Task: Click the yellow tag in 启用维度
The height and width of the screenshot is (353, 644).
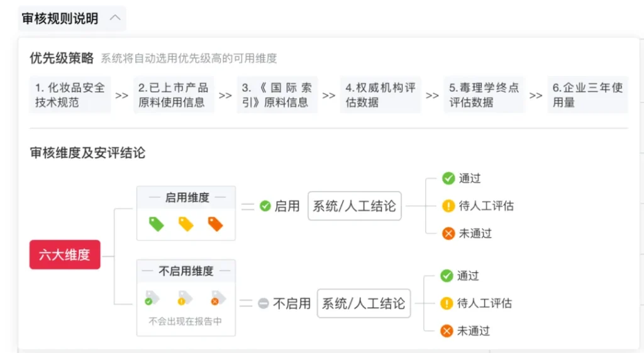Action: [x=186, y=224]
